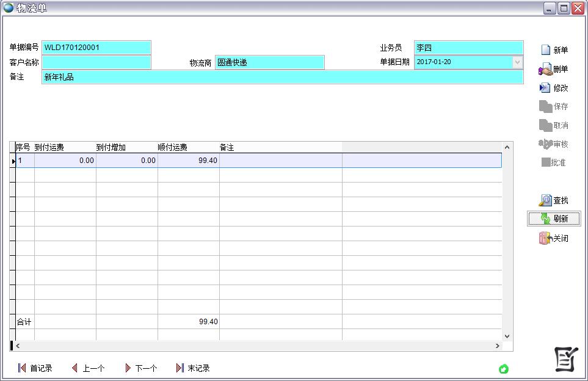This screenshot has width=588, height=381.
Task: Select the 顺付运费 cell showing 99.40 in row 1
Action: click(x=188, y=161)
